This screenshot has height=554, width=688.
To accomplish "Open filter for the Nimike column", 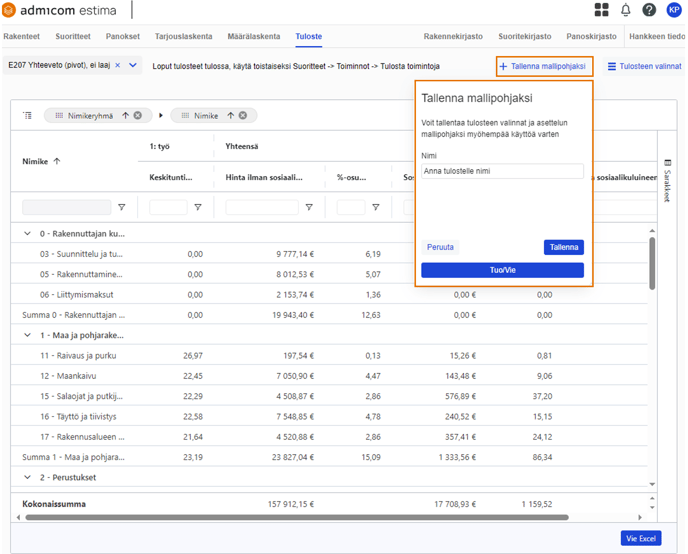I will 122,207.
